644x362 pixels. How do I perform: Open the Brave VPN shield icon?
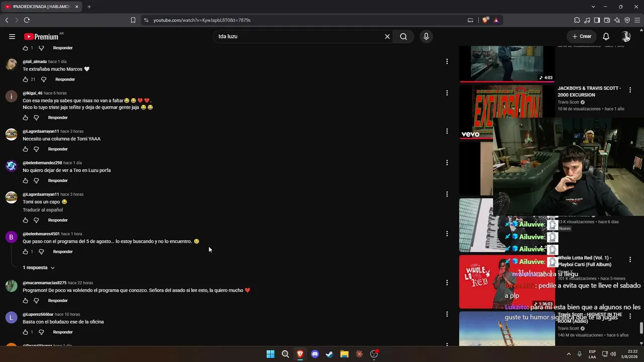[x=627, y=20]
